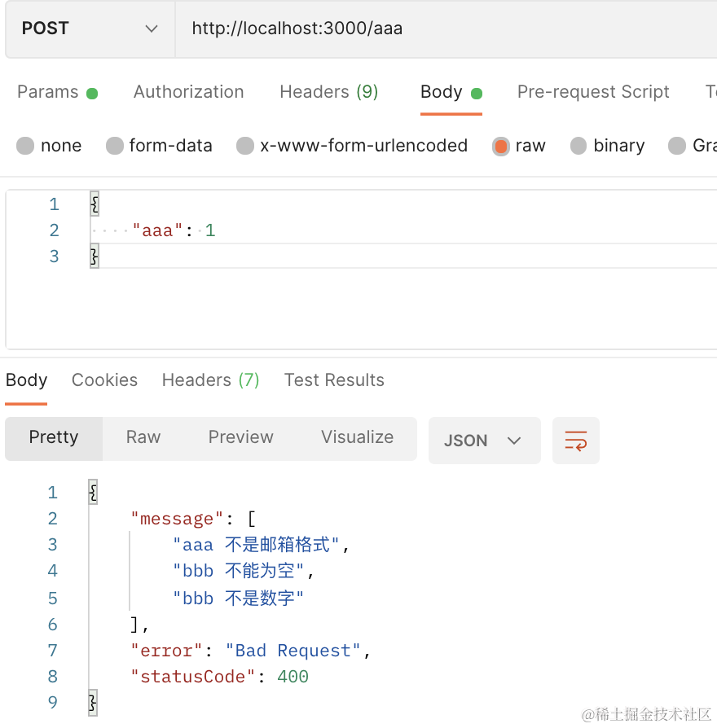The width and height of the screenshot is (717, 728).
Task: Switch response view to Preview
Action: pyautogui.click(x=240, y=438)
